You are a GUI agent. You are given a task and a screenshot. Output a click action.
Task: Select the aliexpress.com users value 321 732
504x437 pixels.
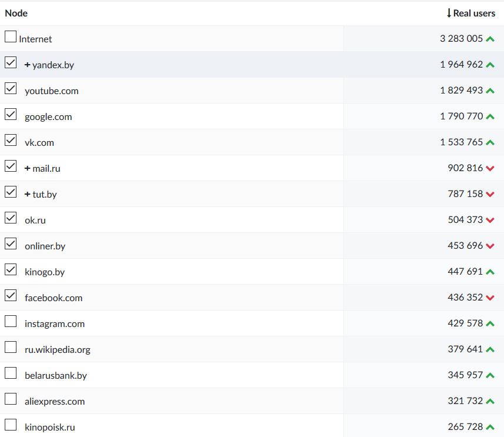point(465,401)
